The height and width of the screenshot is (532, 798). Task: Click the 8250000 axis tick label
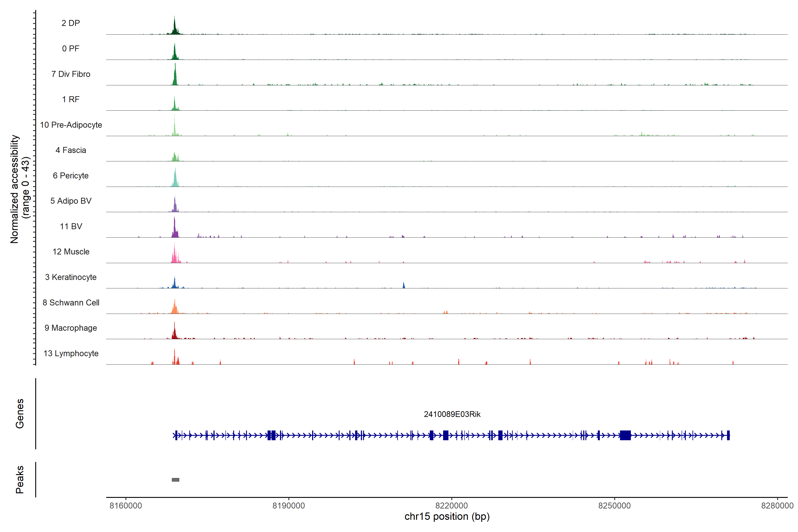click(x=614, y=506)
